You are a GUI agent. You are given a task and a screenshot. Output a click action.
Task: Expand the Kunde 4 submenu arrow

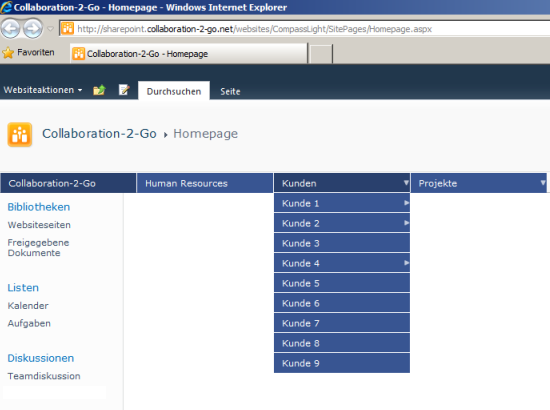(x=406, y=263)
